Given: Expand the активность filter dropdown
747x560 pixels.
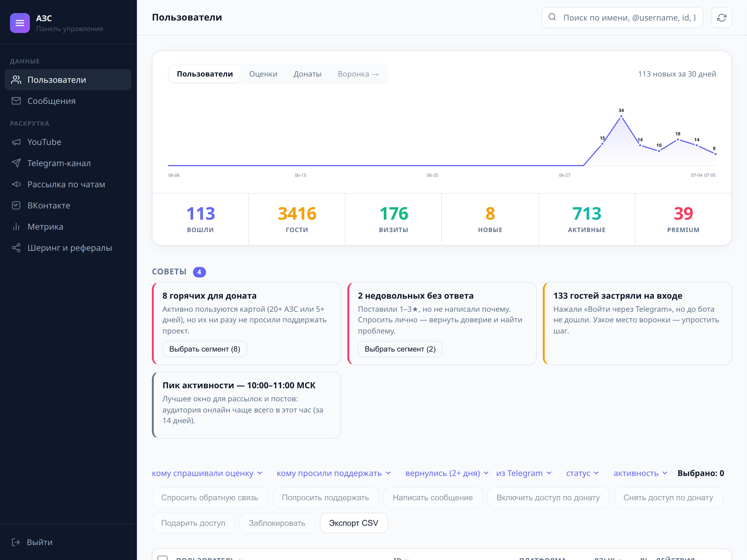Looking at the screenshot, I should [640, 473].
